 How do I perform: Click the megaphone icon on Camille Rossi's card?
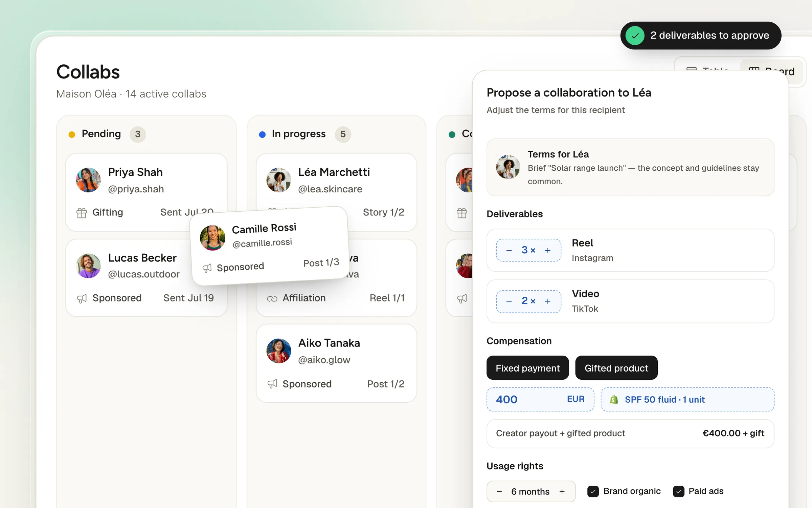coord(207,269)
